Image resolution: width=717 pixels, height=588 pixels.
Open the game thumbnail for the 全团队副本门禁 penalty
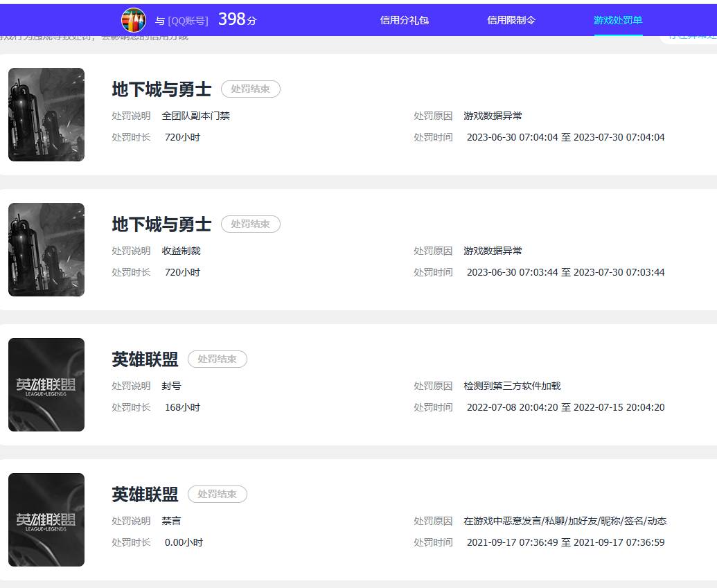tap(46, 114)
